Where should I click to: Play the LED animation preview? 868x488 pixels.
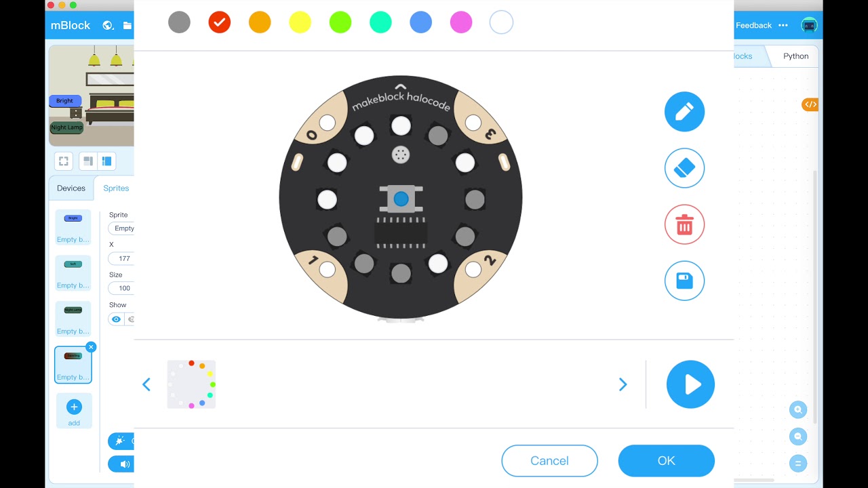[x=690, y=384]
